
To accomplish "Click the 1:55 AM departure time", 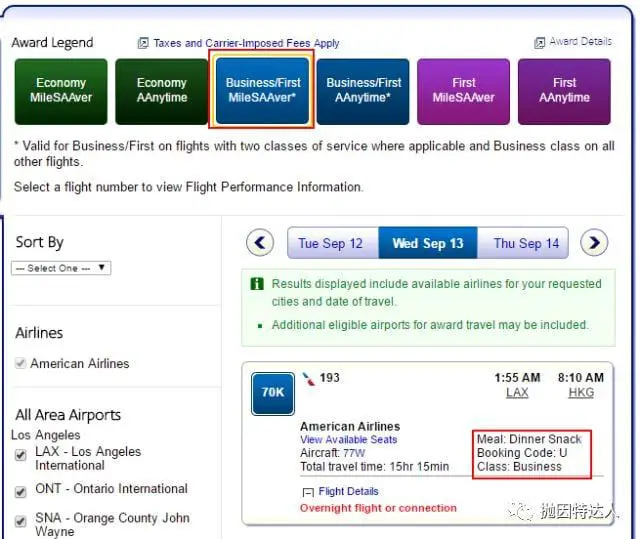I will [x=517, y=377].
